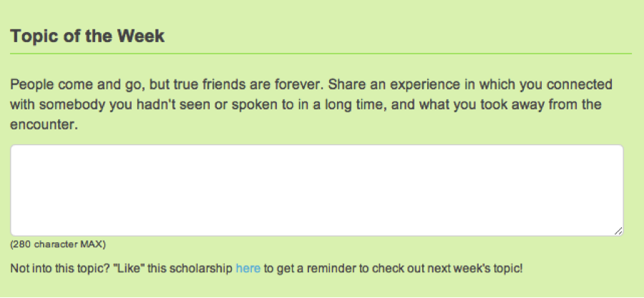The width and height of the screenshot is (644, 298).
Task: Click the "Topic of the Week" heading
Action: click(87, 36)
